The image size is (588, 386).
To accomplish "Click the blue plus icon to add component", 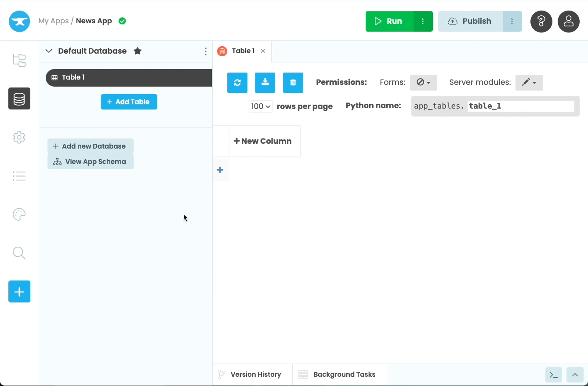I will click(19, 291).
